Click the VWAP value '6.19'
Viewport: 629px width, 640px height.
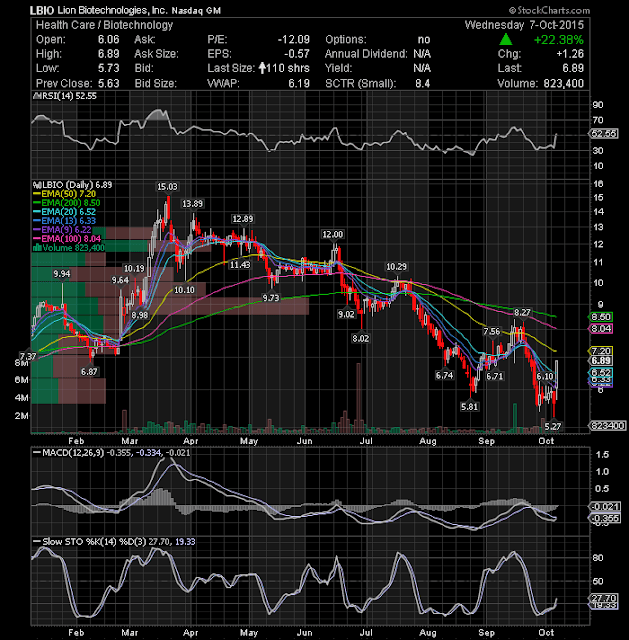coord(299,83)
